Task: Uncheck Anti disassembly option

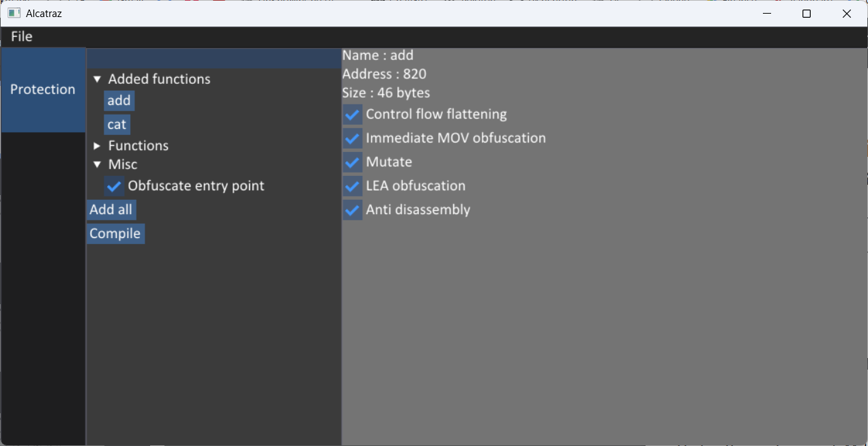Action: pos(352,210)
